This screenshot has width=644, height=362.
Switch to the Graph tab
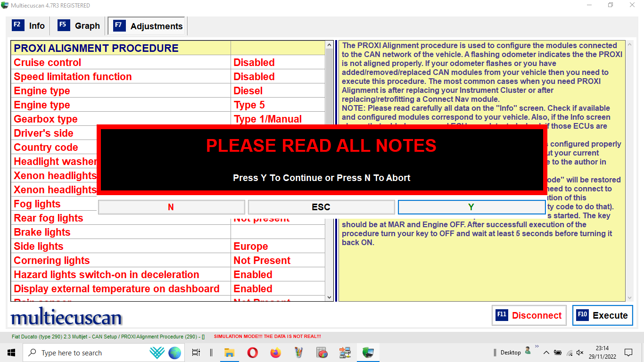tap(79, 25)
